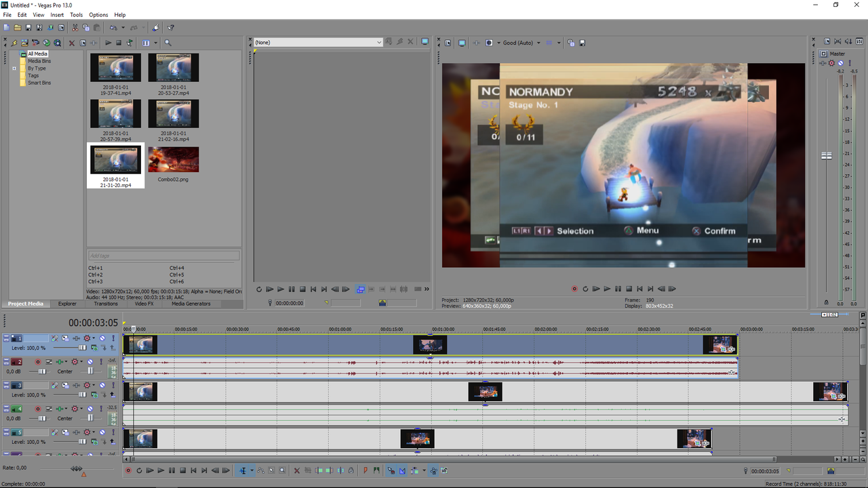Select the Media Bins tree item
Viewport: 868px width, 488px height.
pos(39,61)
